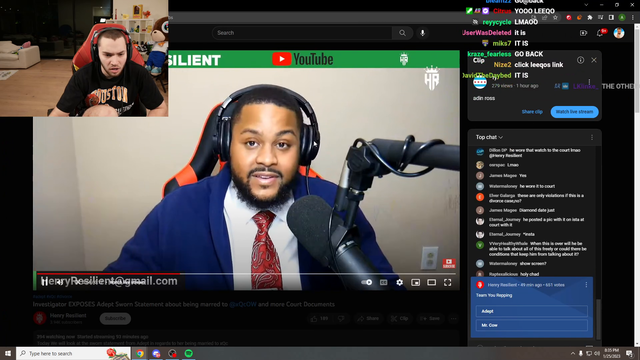Subscribe to Henry Resilient channel
This screenshot has height=360, width=640.
(x=115, y=318)
